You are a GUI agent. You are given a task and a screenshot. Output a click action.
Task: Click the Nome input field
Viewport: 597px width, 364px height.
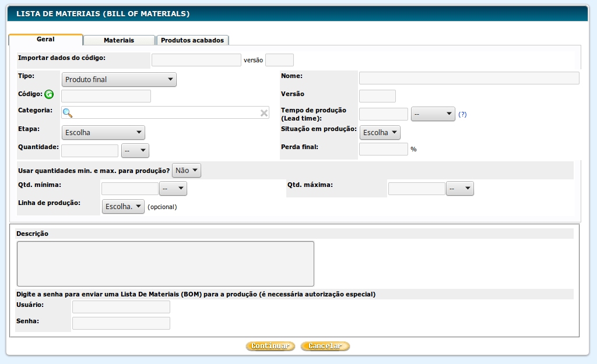(x=469, y=79)
